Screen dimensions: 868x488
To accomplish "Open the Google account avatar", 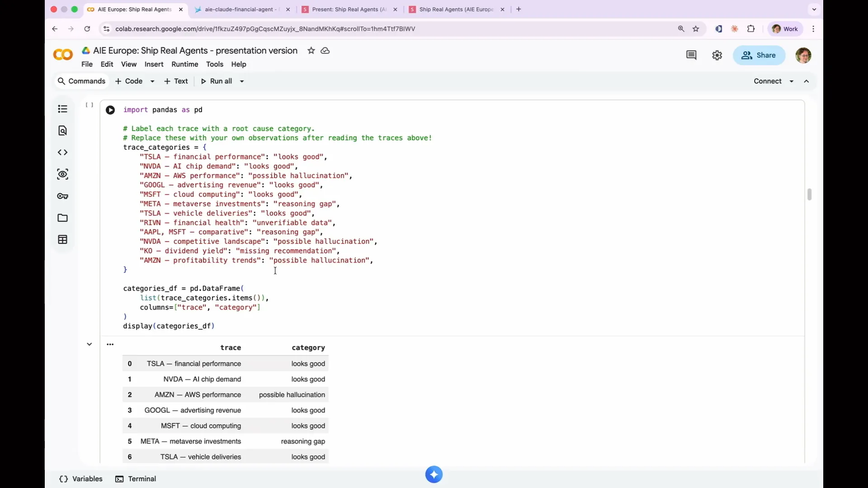I will [x=803, y=55].
